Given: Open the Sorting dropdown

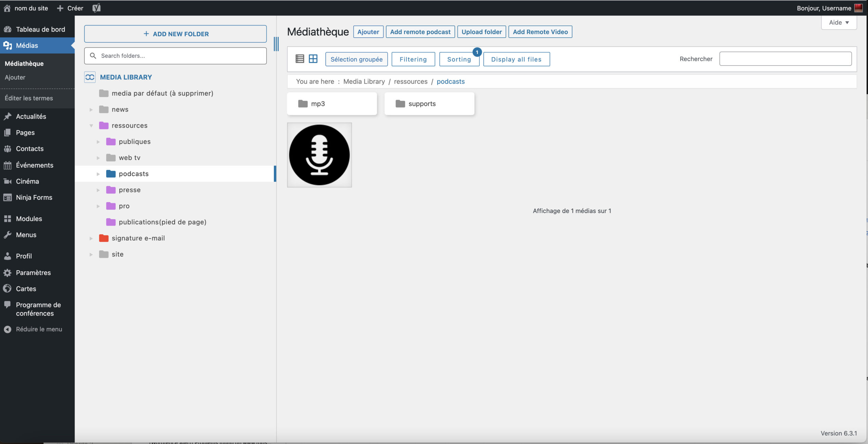Looking at the screenshot, I should 459,59.
